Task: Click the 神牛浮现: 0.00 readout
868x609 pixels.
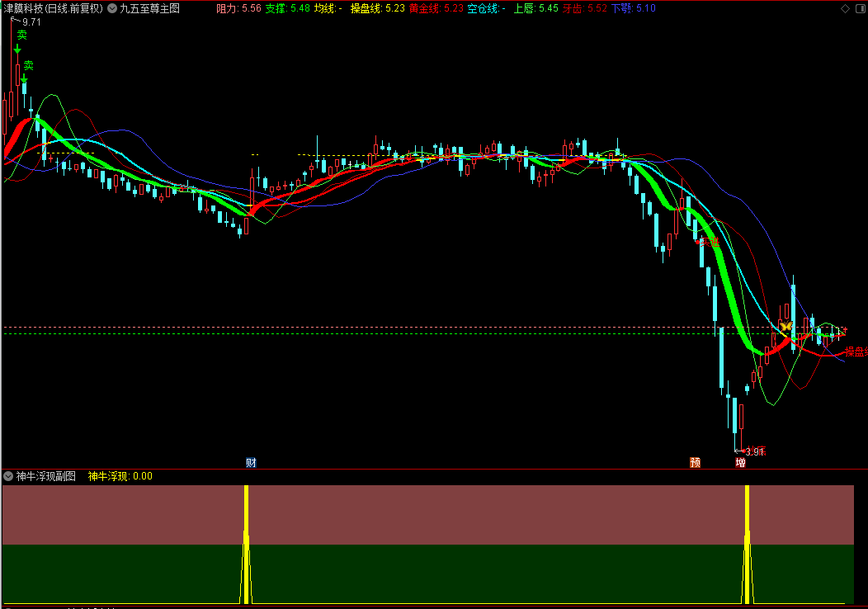Action: tap(120, 476)
